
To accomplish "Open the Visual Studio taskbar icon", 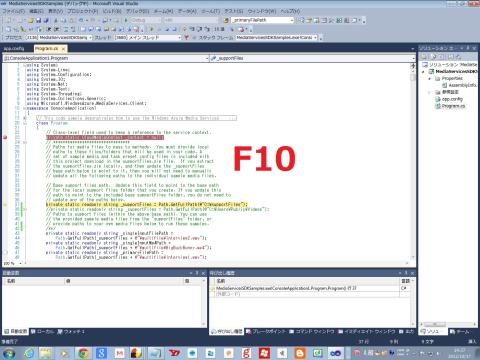I will point(336,353).
